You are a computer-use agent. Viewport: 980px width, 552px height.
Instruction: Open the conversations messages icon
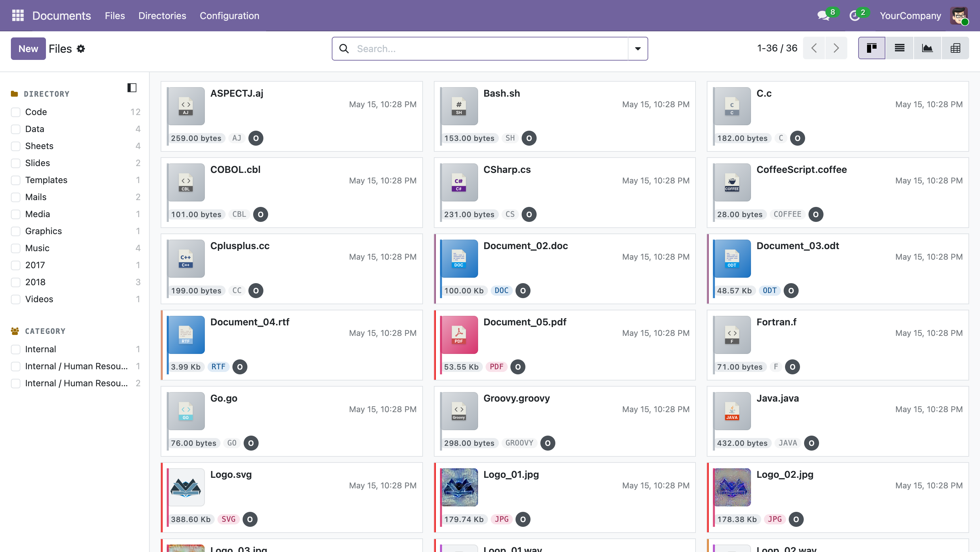click(823, 16)
